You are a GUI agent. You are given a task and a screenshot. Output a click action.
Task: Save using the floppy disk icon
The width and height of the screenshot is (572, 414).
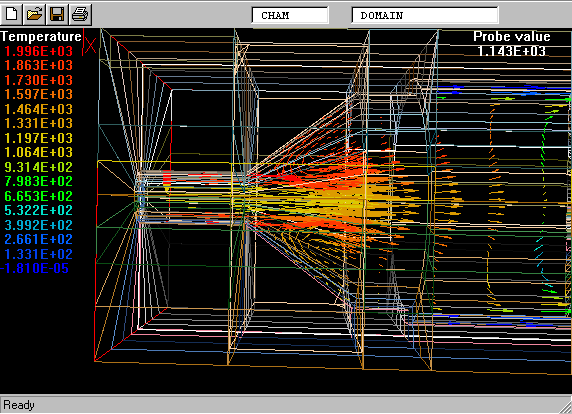pos(57,14)
